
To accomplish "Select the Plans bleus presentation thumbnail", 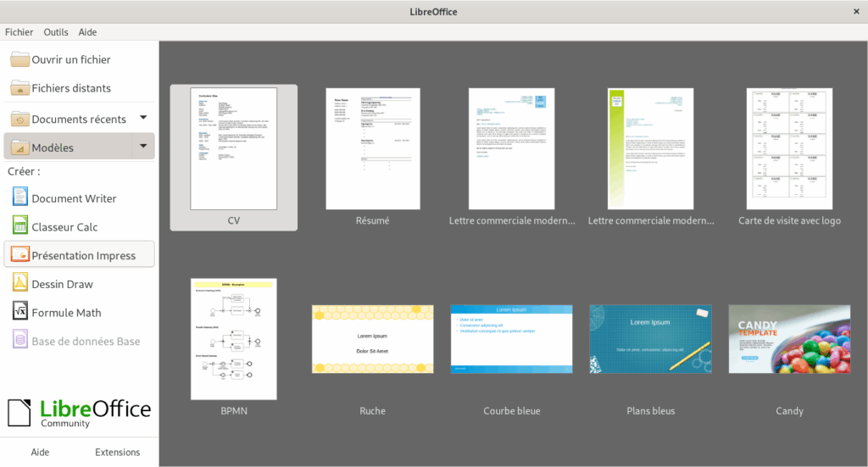I will point(650,339).
